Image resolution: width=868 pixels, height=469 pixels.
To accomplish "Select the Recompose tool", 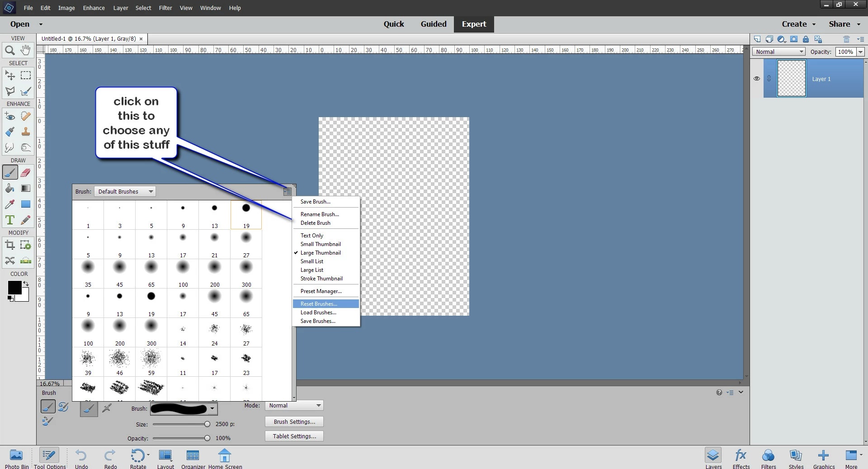I will (26, 245).
